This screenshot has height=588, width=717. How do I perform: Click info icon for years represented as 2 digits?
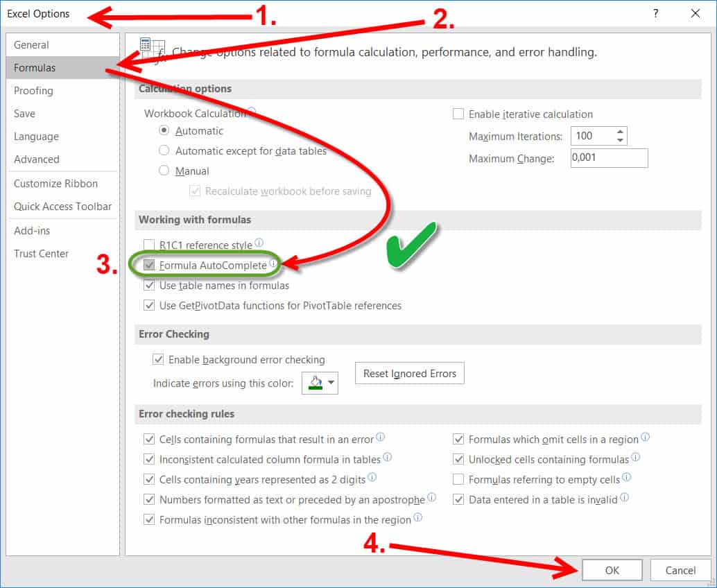[x=372, y=477]
